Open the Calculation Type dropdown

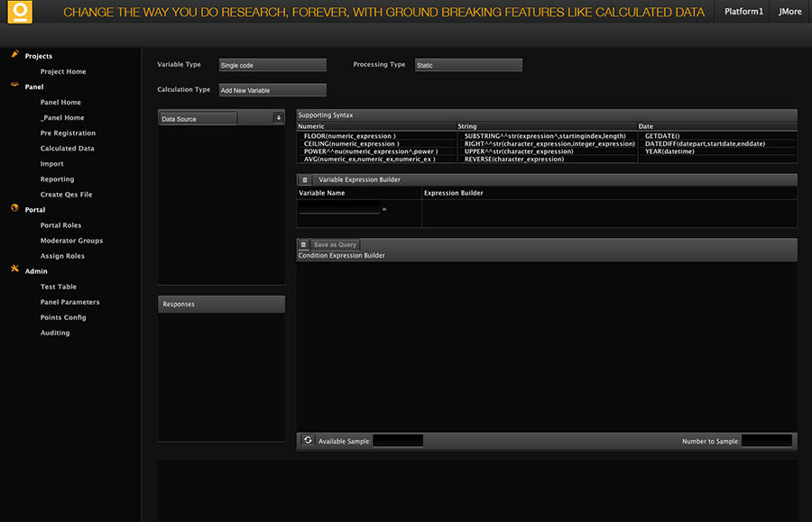pyautogui.click(x=272, y=90)
